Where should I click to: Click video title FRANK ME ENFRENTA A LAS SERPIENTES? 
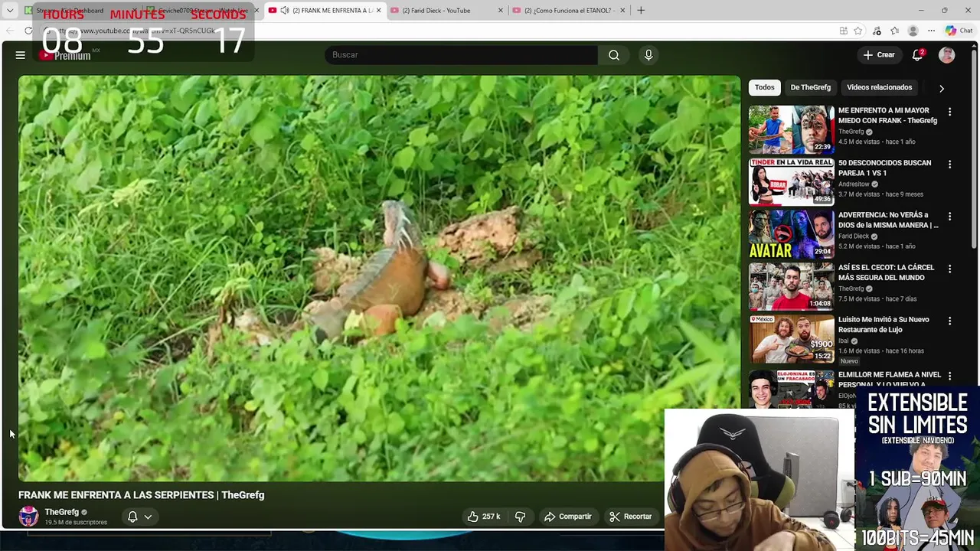click(141, 495)
